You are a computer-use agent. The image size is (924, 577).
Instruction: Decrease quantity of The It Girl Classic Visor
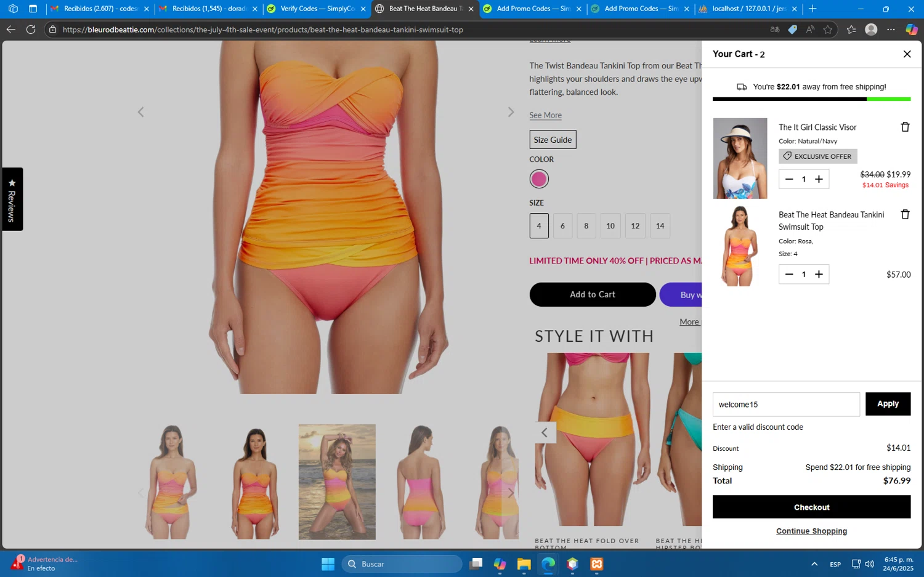(789, 179)
